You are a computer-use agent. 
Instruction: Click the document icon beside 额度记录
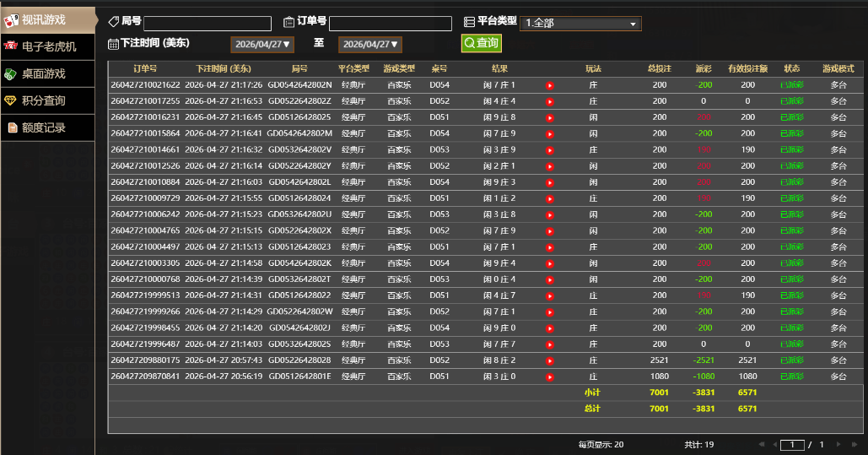pos(12,128)
